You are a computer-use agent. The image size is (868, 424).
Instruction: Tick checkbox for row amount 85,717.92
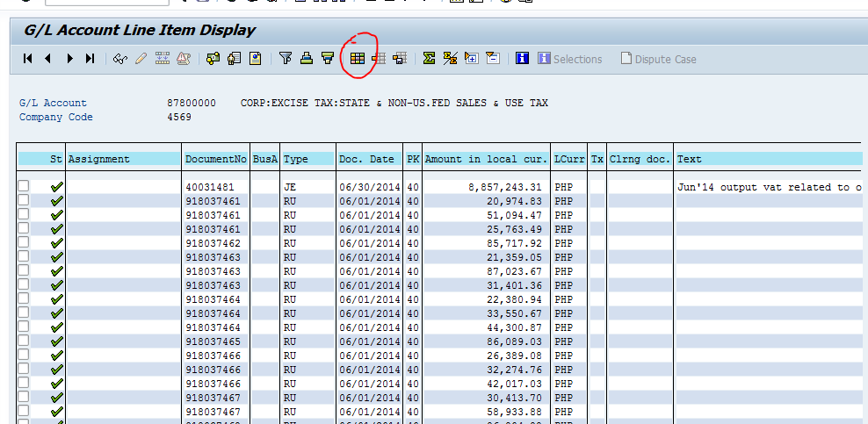(23, 242)
